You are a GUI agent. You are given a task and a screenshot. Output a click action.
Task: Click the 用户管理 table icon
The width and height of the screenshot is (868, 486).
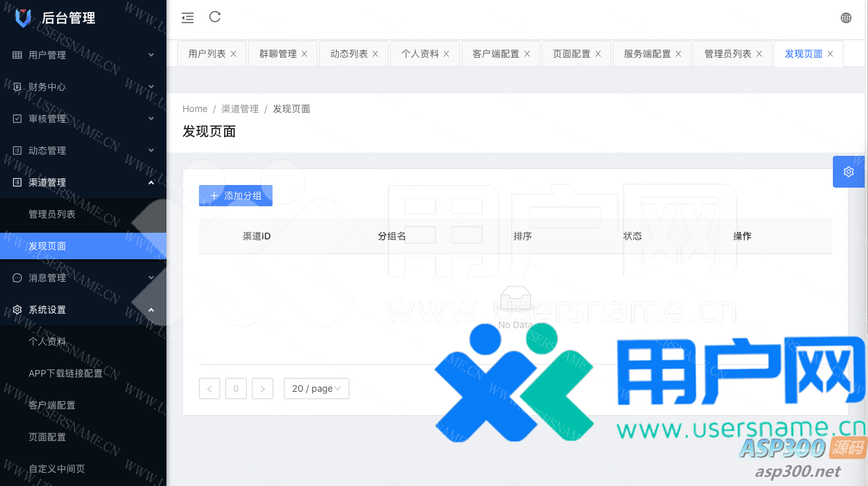click(17, 55)
